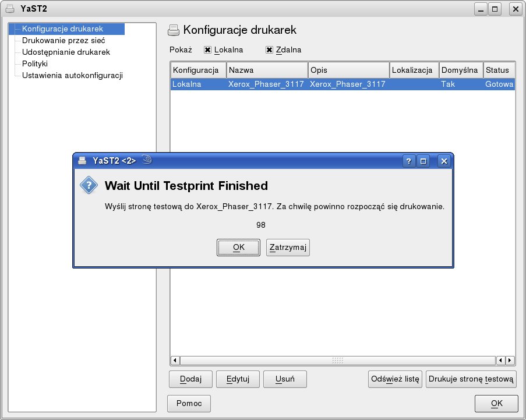Open Udostępnianie drukarek in the sidebar
Viewport: 526px width, 420px height.
point(66,52)
